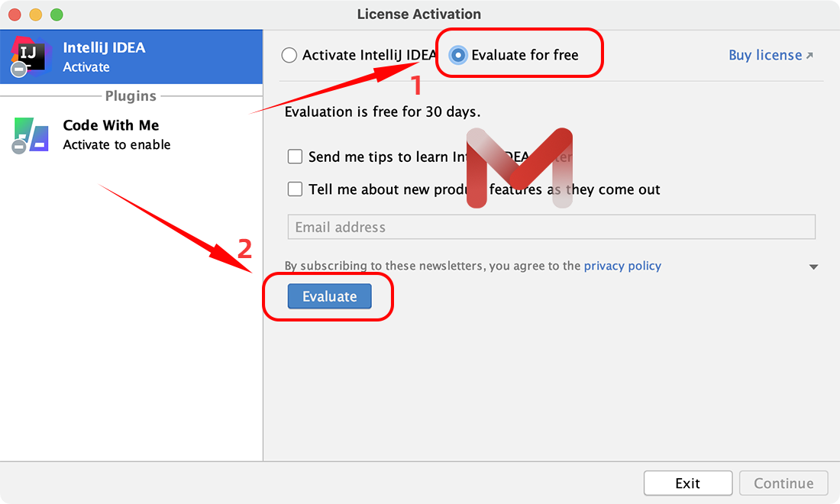Focus the Email address field
Viewport: 840px width, 504px height.
click(551, 227)
